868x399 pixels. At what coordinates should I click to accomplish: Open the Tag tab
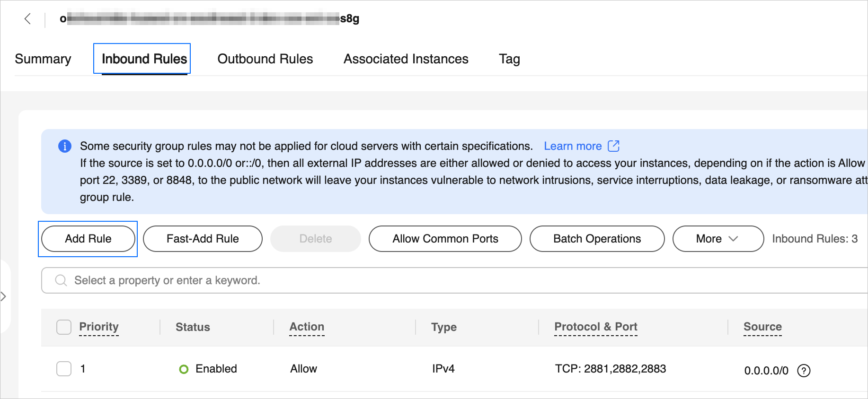coord(509,59)
